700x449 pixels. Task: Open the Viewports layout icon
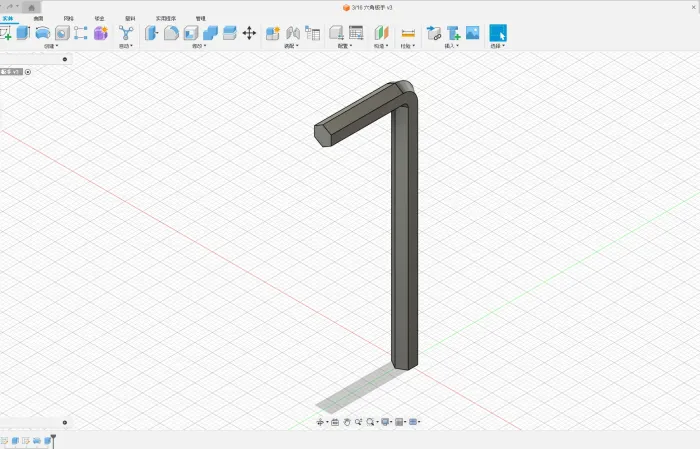pos(413,422)
